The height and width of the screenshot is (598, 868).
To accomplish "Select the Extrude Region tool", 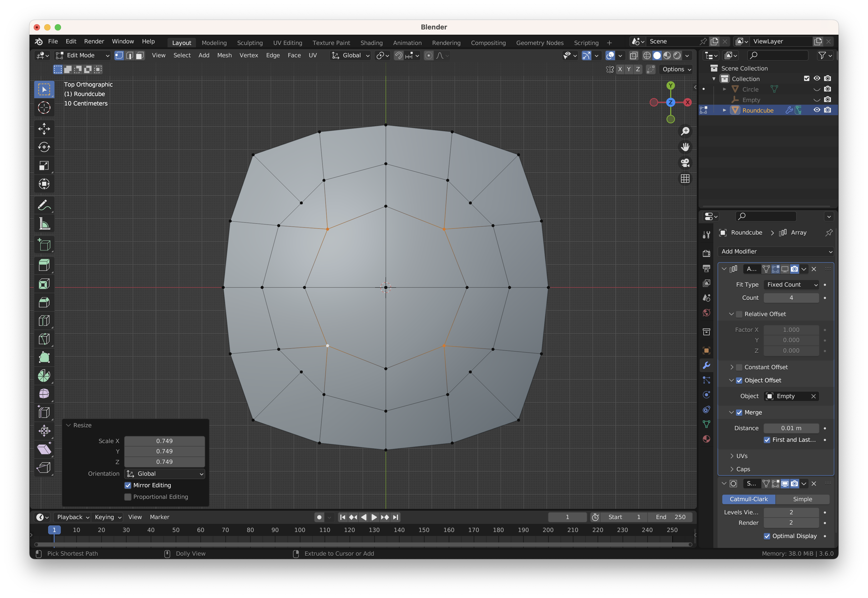I will click(x=44, y=265).
